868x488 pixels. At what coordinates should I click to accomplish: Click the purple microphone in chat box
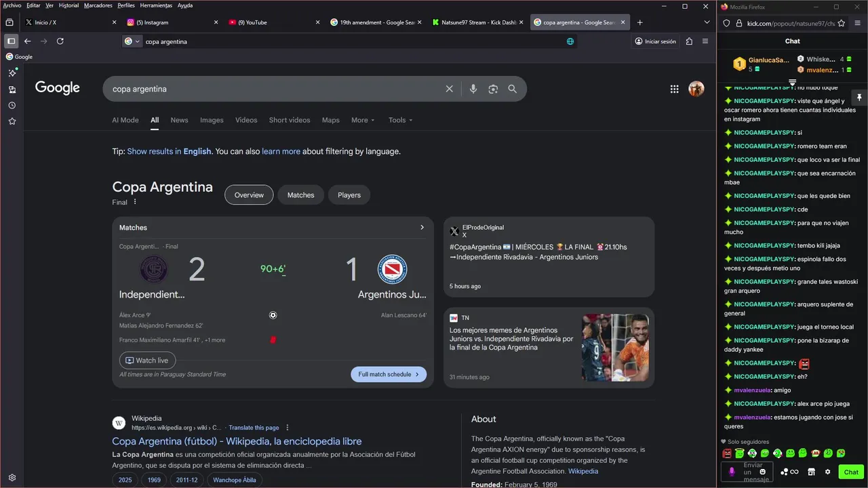[x=732, y=472]
